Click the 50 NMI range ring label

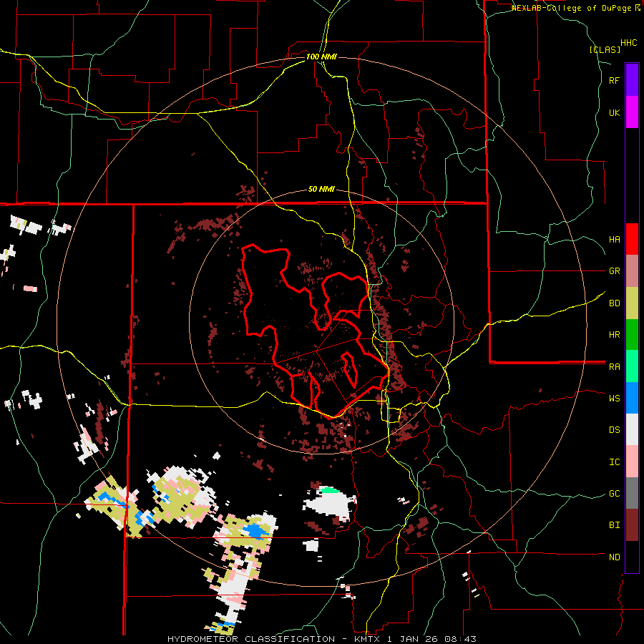point(321,189)
